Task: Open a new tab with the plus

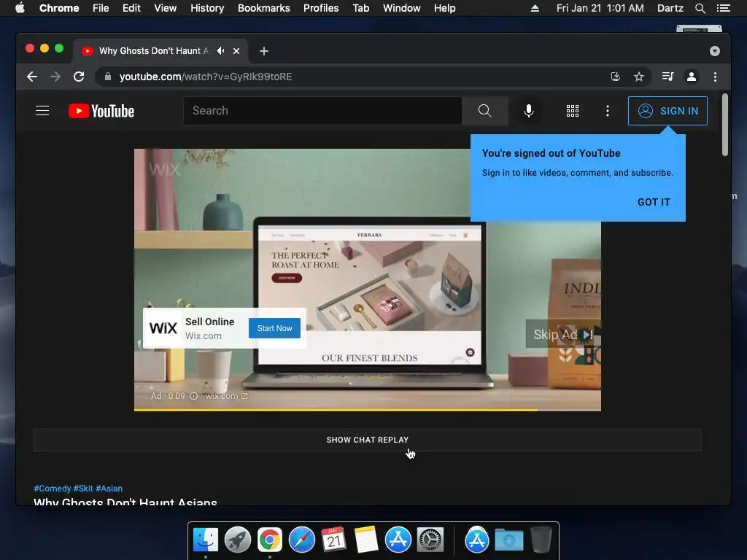Action: pyautogui.click(x=264, y=51)
